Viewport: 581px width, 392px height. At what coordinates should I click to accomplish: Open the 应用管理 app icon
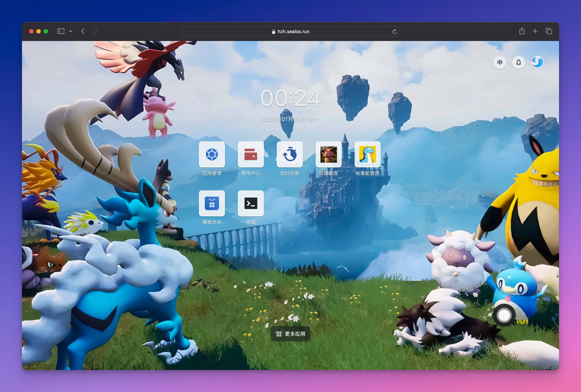[x=212, y=154]
